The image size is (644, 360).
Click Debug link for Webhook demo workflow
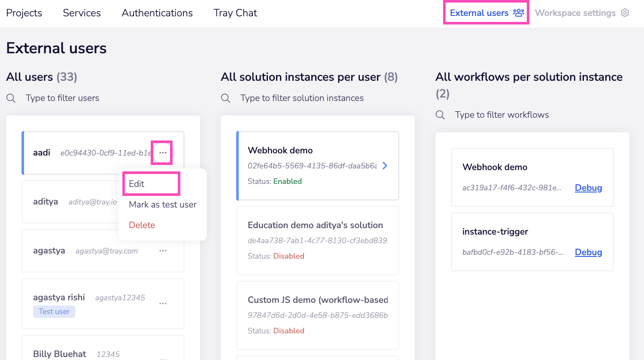(x=588, y=188)
